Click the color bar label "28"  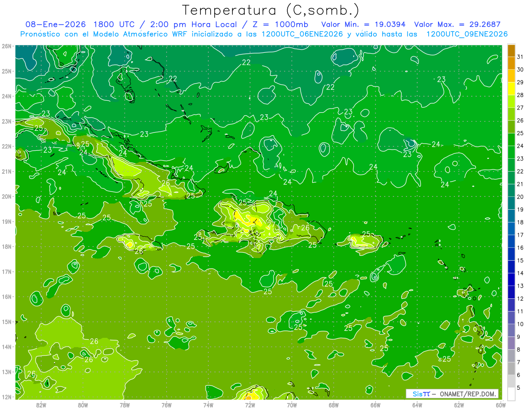(520, 95)
